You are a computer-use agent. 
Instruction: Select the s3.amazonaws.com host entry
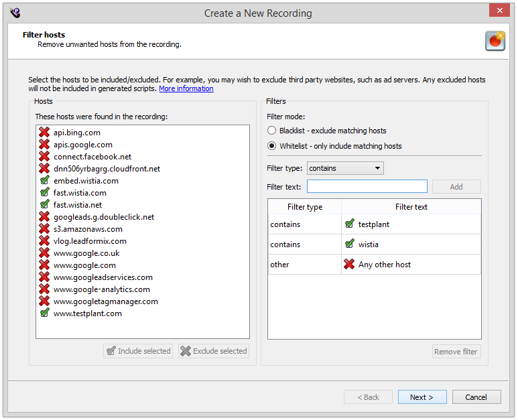tap(88, 229)
